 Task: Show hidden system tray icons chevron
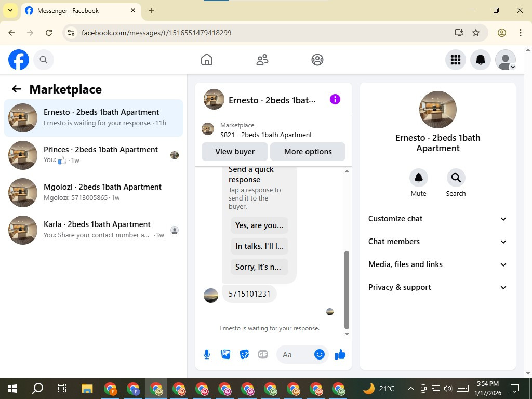[x=410, y=389]
